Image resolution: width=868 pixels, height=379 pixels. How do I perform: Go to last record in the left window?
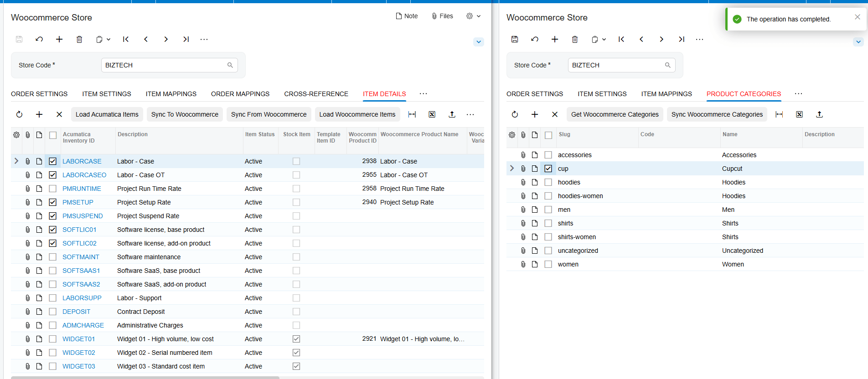click(186, 39)
